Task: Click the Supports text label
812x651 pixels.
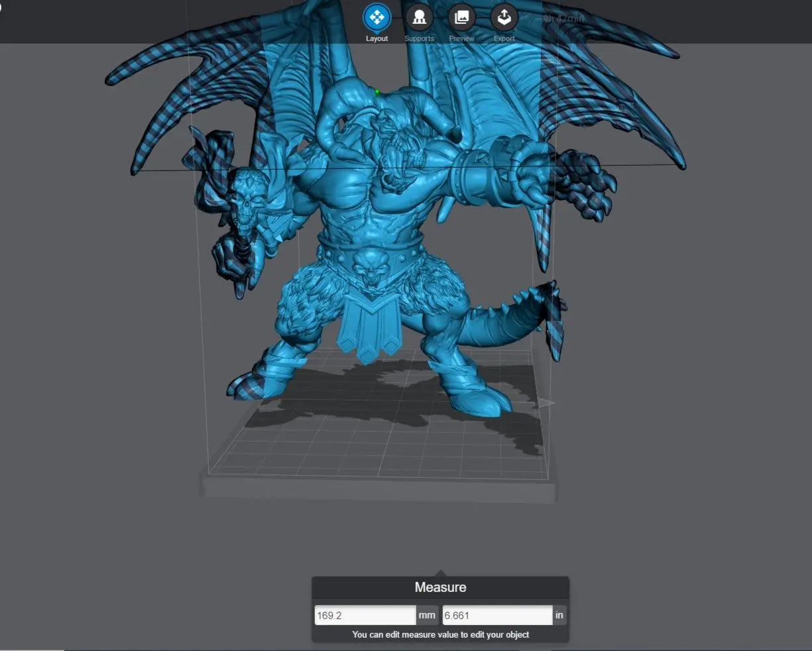Action: point(419,38)
